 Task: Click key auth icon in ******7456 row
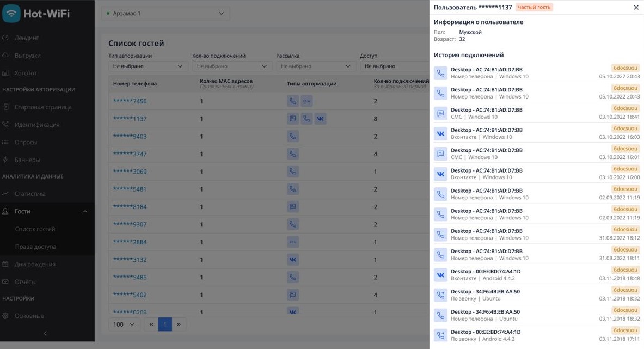pyautogui.click(x=307, y=101)
